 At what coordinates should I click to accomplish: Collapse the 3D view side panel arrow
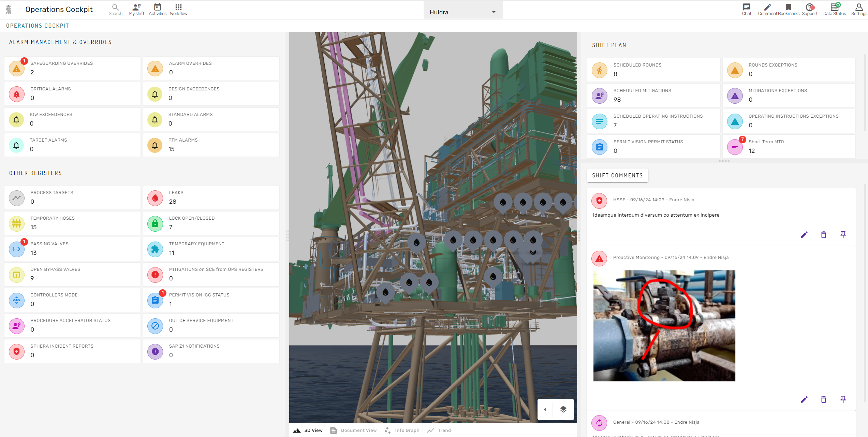[x=545, y=409]
